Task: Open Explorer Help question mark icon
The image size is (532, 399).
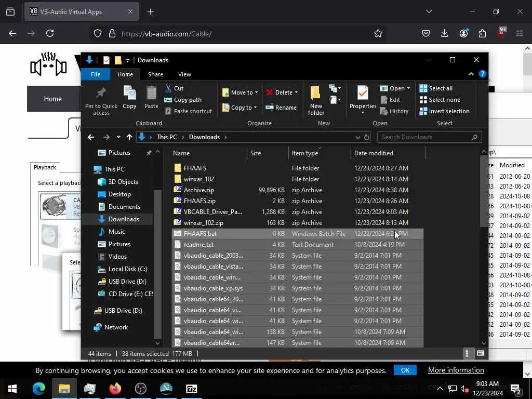Action: pos(483,74)
